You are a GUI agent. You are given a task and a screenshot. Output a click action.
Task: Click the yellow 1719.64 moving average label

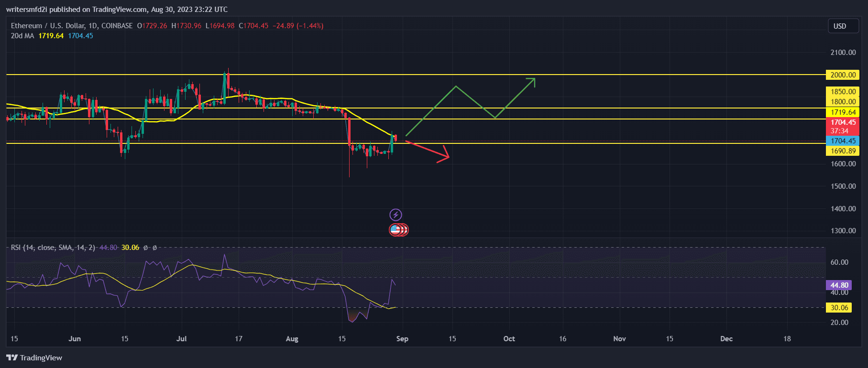click(843, 112)
